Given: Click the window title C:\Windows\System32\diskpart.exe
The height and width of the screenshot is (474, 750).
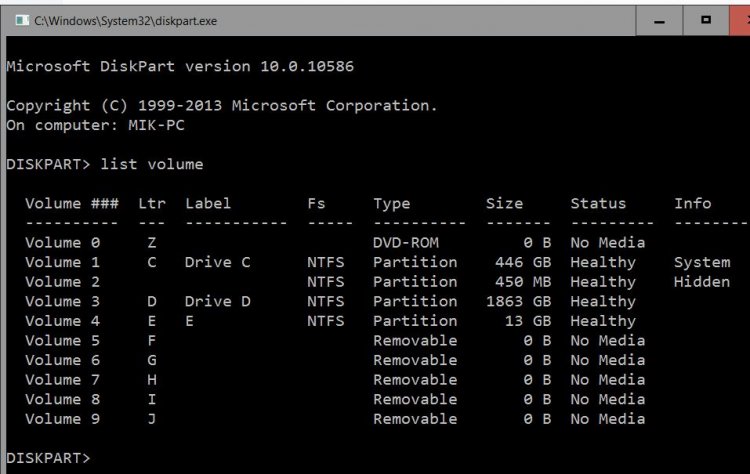Looking at the screenshot, I should pyautogui.click(x=125, y=21).
